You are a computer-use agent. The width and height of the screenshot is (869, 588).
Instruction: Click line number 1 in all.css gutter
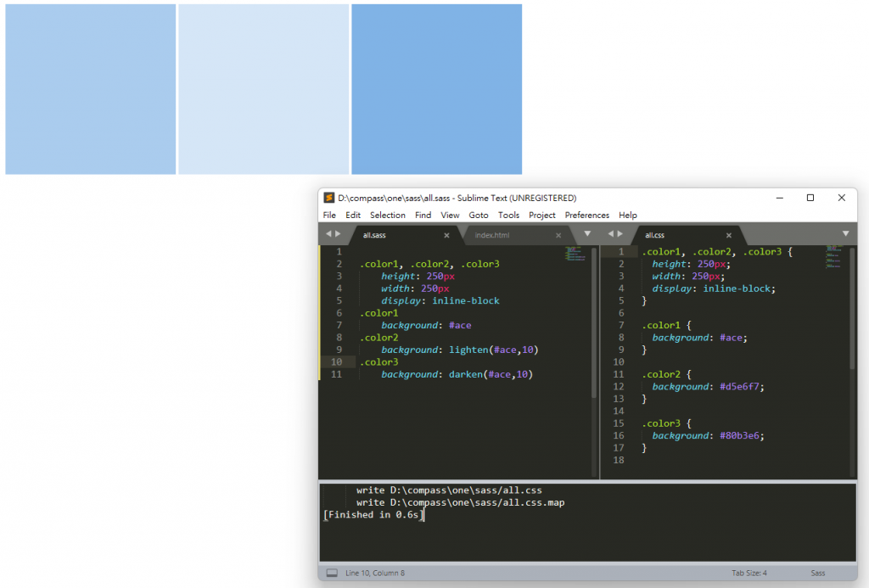coord(621,252)
